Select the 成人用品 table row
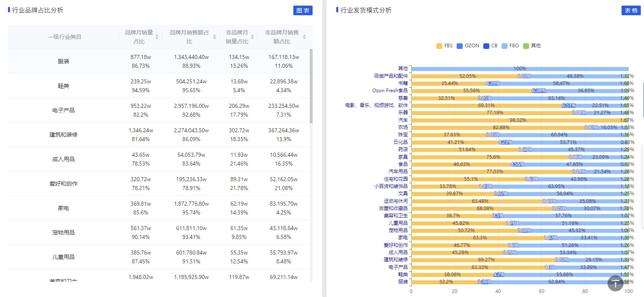Image resolution: width=644 pixels, height=297 pixels. tap(159, 159)
